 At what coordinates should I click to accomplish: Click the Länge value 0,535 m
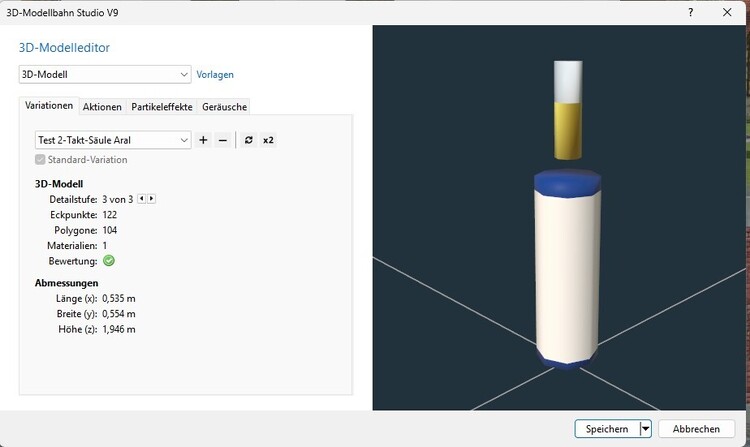tap(119, 298)
